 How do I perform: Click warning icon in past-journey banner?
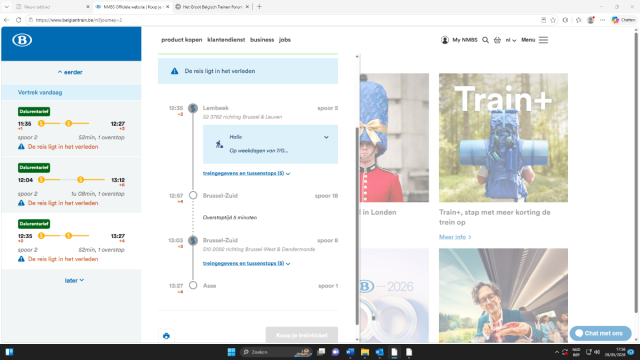tap(175, 71)
